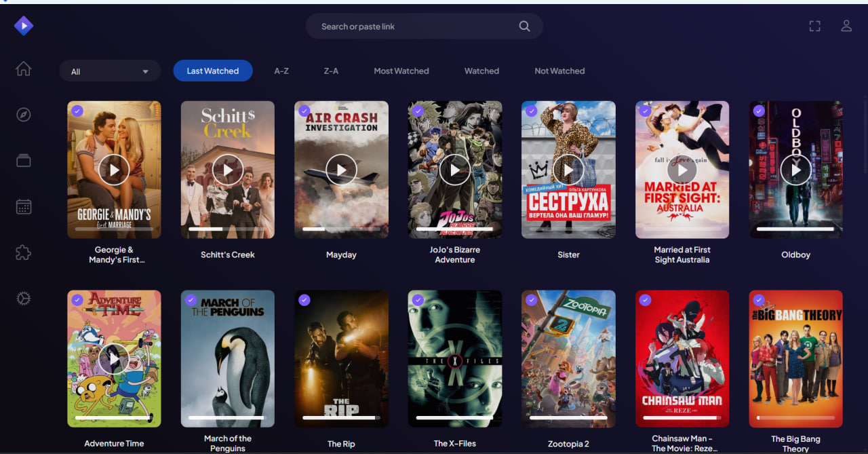Click the "Zootopia 2" title text

click(568, 444)
